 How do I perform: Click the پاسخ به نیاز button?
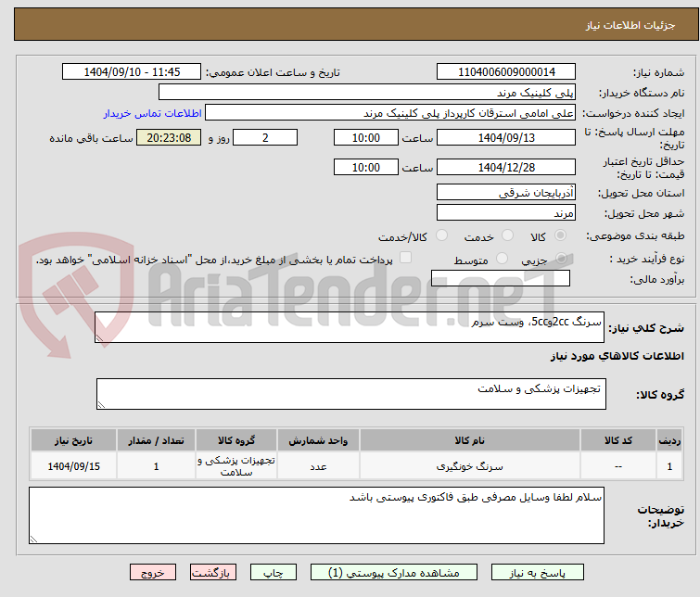538,573
